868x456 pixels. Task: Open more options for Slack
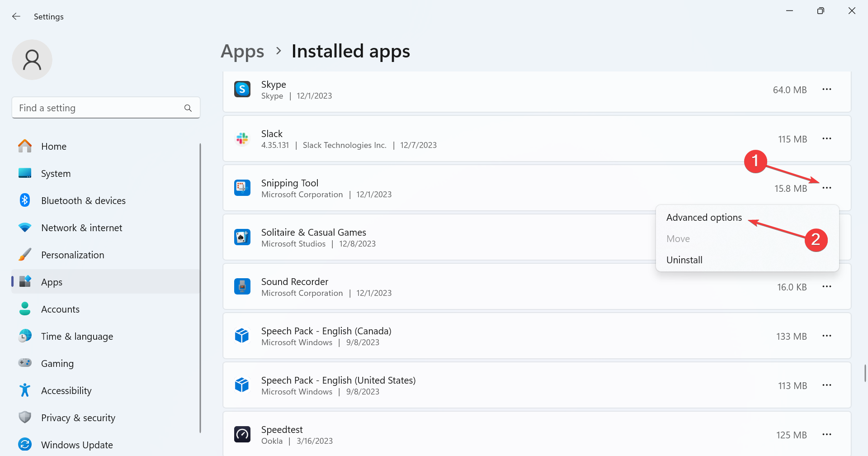tap(827, 139)
